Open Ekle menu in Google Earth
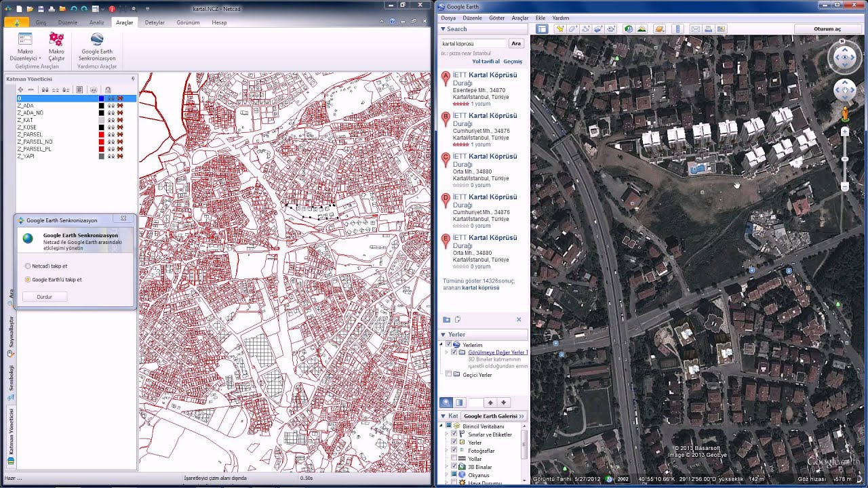The image size is (868, 488). tap(540, 18)
